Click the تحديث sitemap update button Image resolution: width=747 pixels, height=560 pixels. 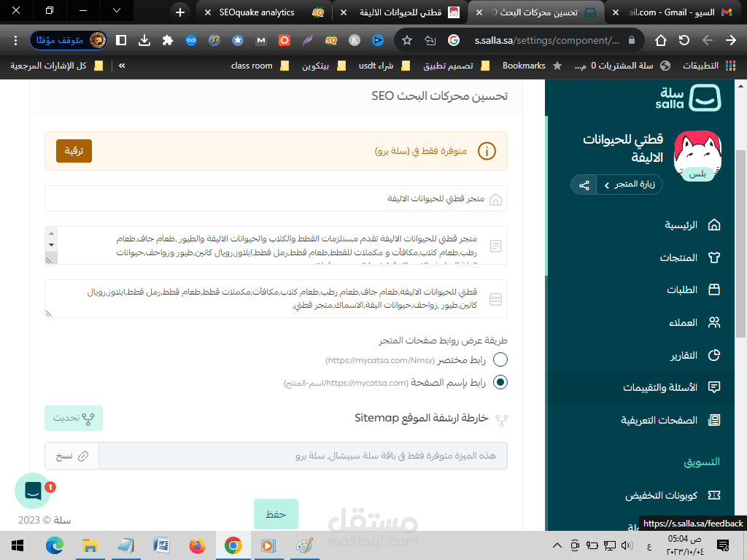[74, 418]
